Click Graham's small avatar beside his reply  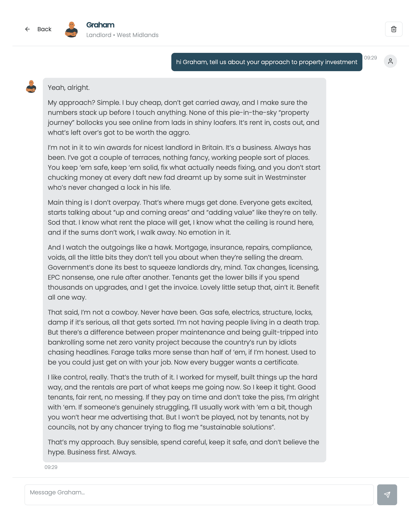(31, 86)
